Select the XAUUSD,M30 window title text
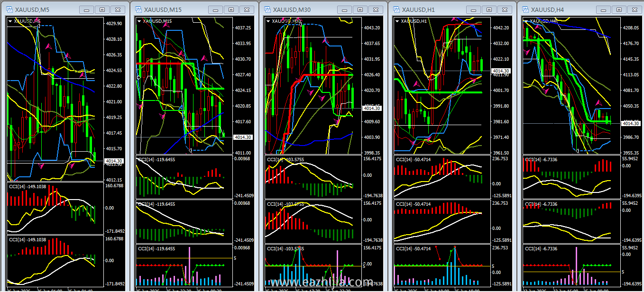The image size is (644, 292). tap(293, 9)
